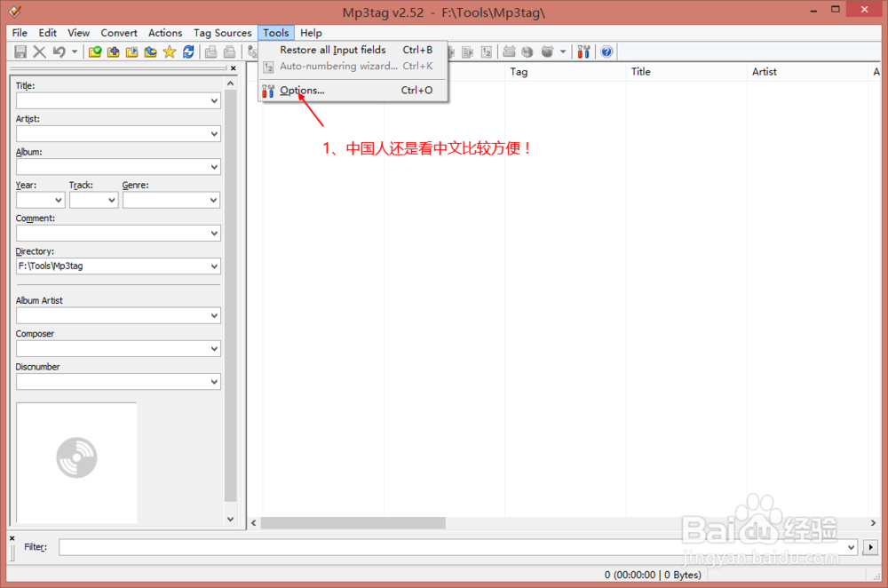This screenshot has height=588, width=888.
Task: Choose Auto-numbering wizard menu entry
Action: 353,67
